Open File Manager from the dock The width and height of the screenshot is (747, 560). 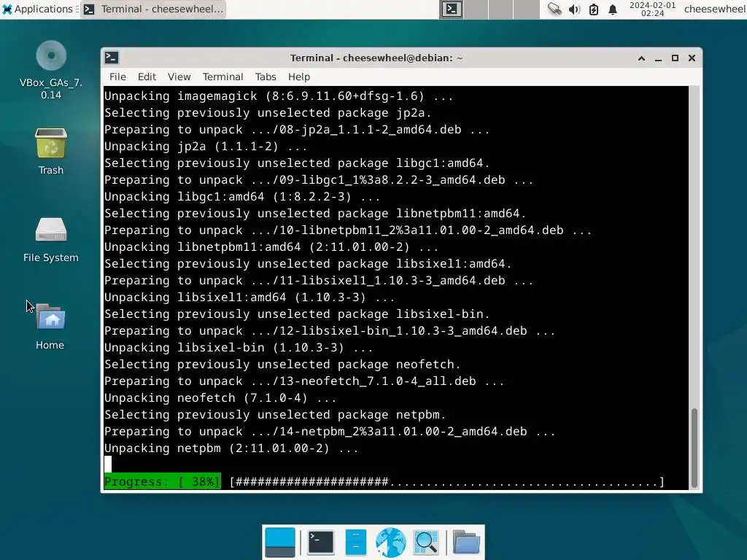tap(355, 542)
